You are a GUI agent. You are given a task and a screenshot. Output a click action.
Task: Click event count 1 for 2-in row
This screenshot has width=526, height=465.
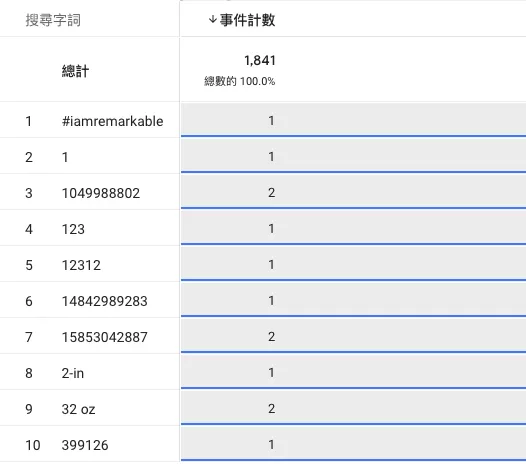pyautogui.click(x=271, y=372)
